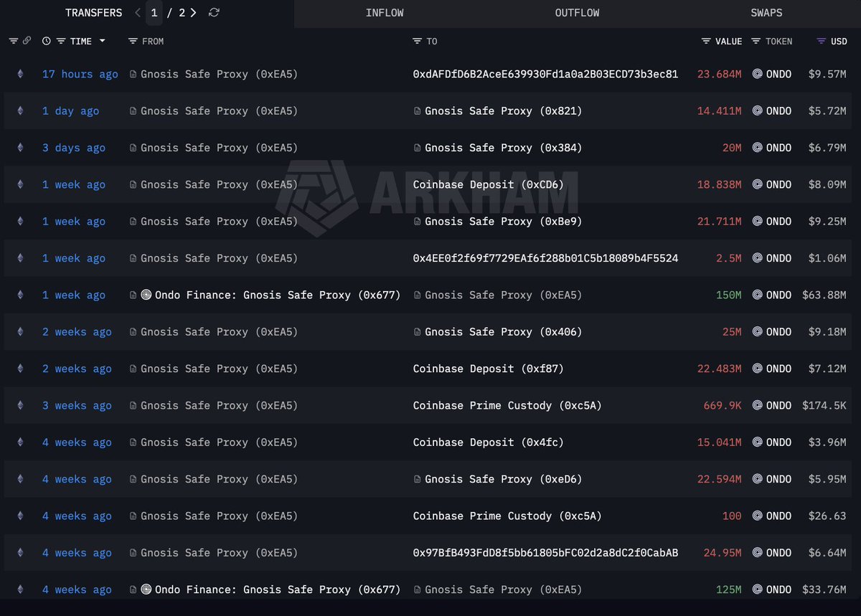The height and width of the screenshot is (616, 861).
Task: Switch to the SWAPS tab
Action: click(766, 13)
